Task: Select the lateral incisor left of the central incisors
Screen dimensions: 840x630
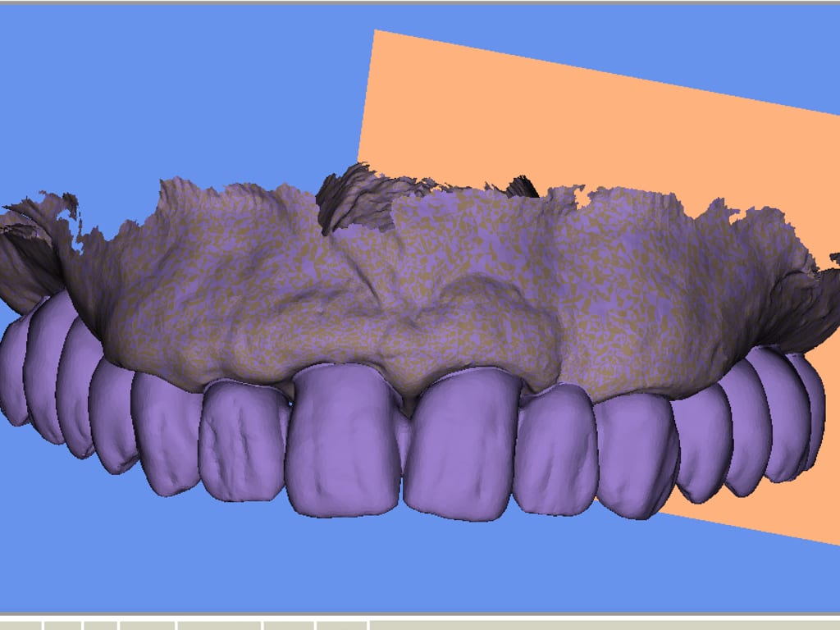Action: coord(242,443)
